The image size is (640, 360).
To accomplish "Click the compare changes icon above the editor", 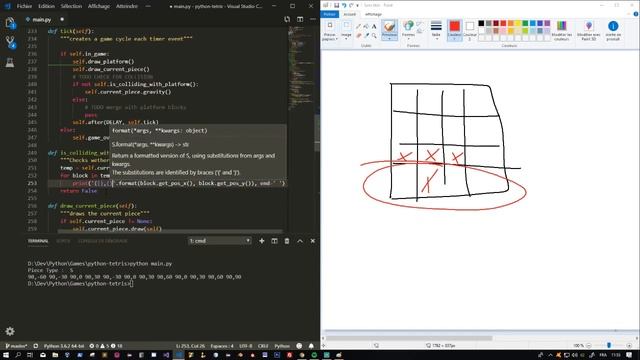I will [287, 19].
